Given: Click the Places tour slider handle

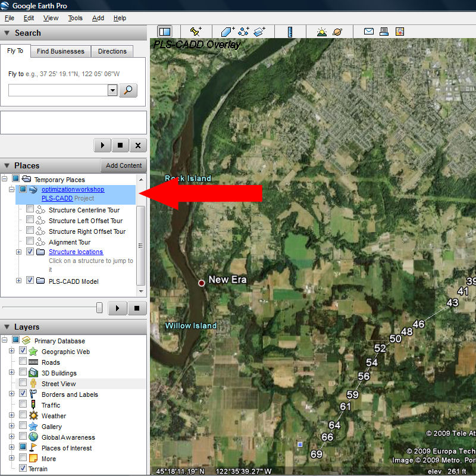Looking at the screenshot, I should click(99, 308).
